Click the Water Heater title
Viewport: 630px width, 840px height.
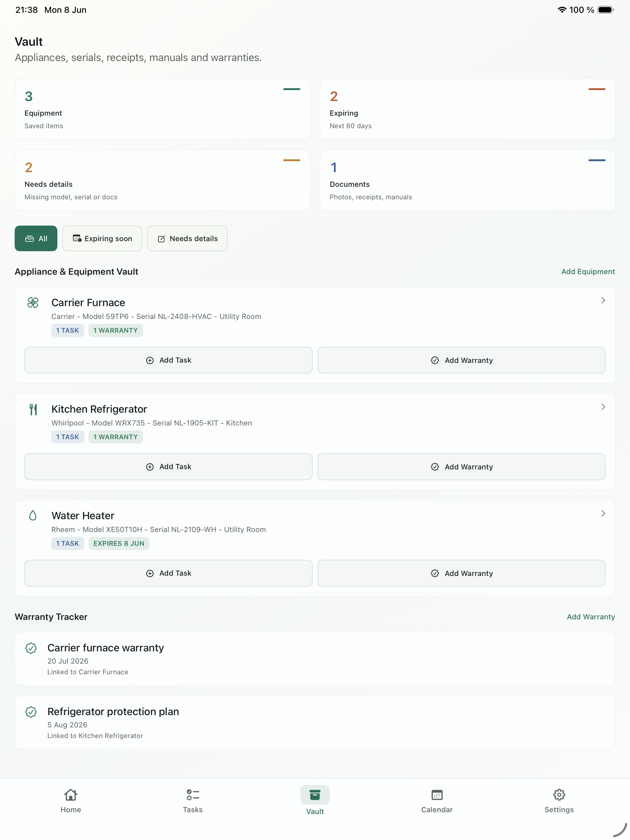tap(83, 516)
